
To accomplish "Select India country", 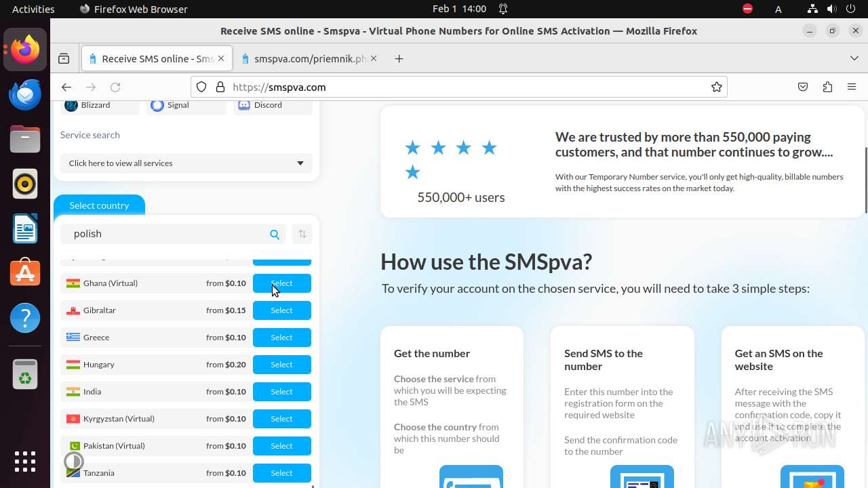I will 281,392.
